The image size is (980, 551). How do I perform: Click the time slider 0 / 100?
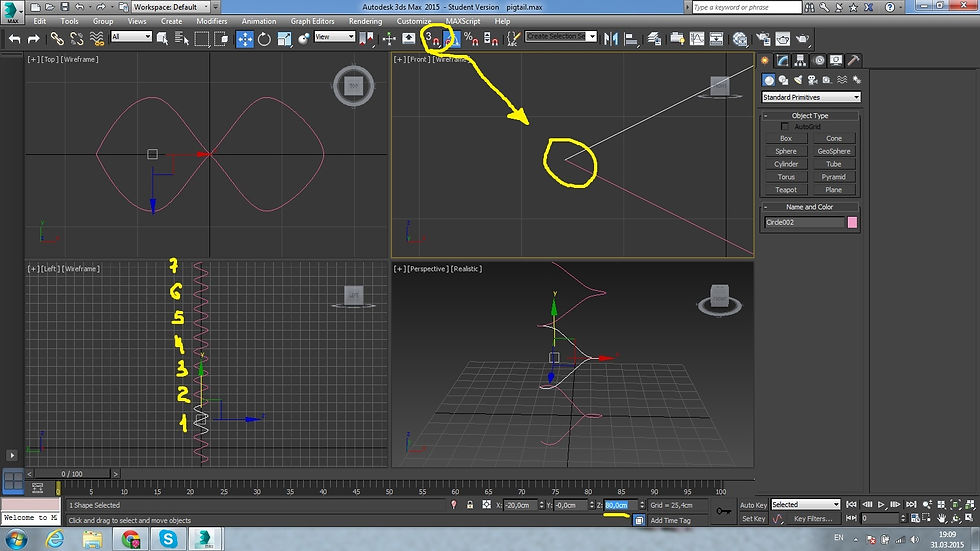coord(72,474)
